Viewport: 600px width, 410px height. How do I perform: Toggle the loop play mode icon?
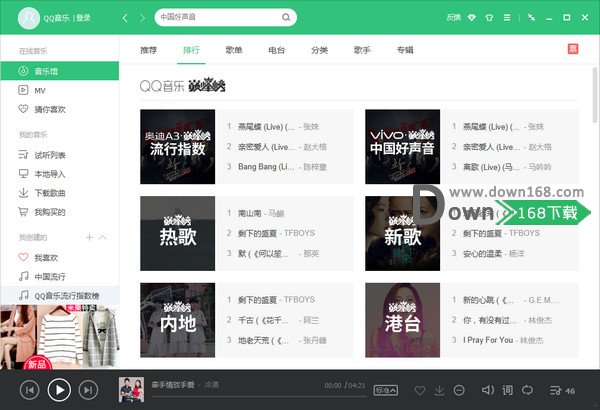tap(527, 390)
